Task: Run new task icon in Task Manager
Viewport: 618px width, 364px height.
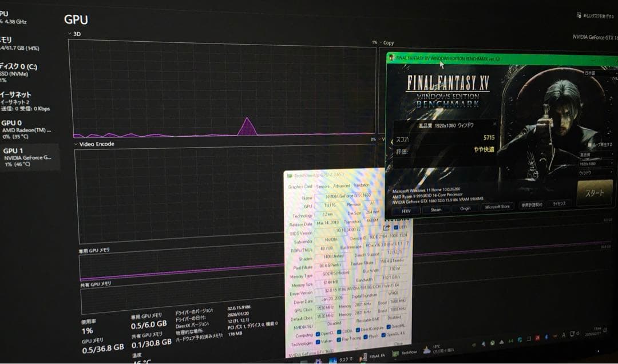Action: pos(579,15)
